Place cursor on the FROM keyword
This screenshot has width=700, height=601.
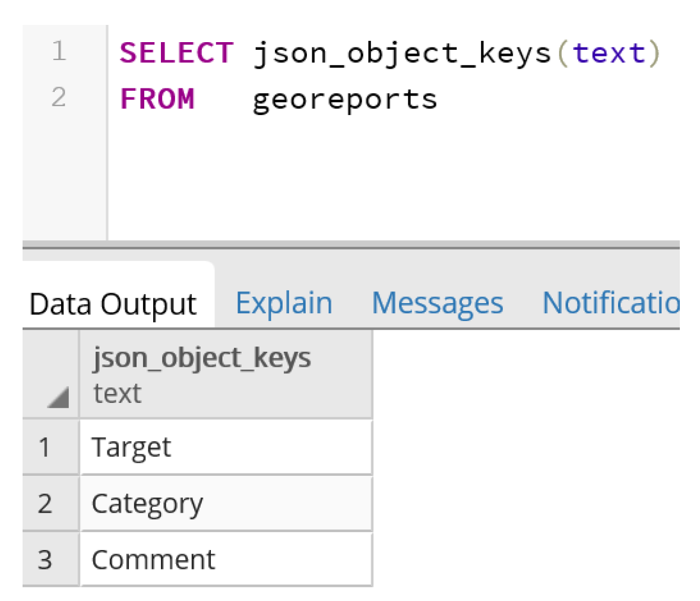coord(157,98)
